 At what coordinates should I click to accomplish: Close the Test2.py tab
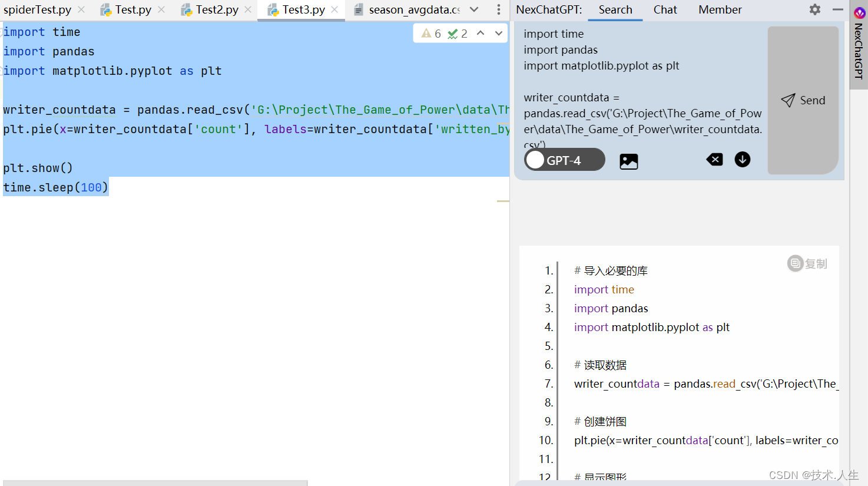pyautogui.click(x=248, y=9)
